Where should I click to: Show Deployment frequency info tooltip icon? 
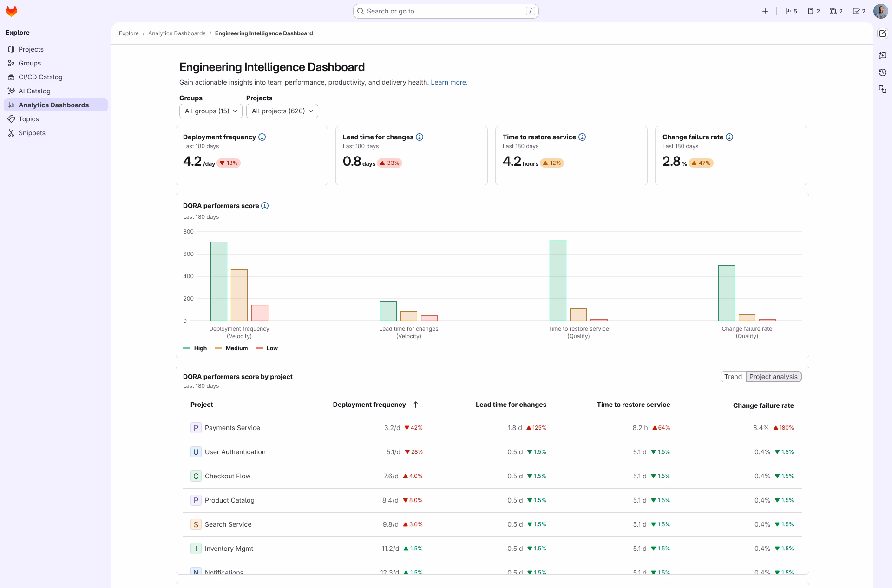tap(262, 137)
